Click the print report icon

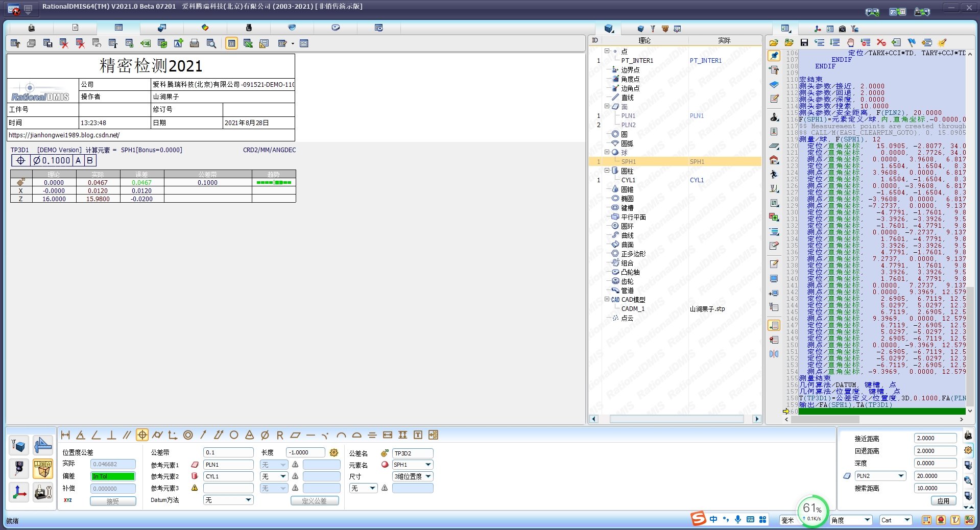coord(195,43)
